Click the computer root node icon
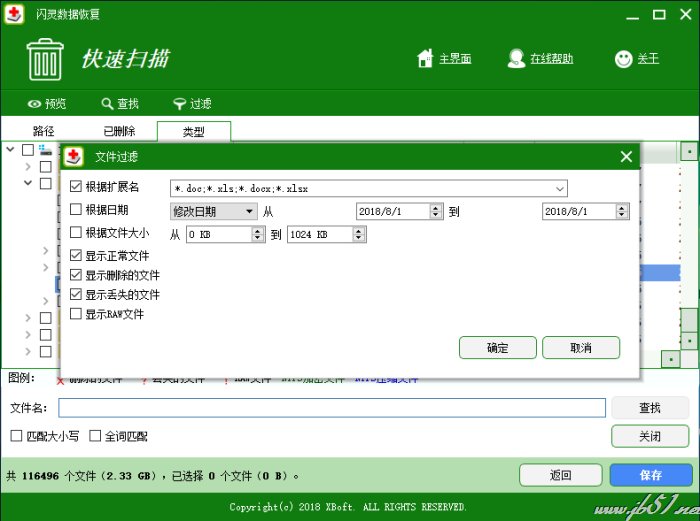This screenshot has width=700, height=521. [45, 150]
